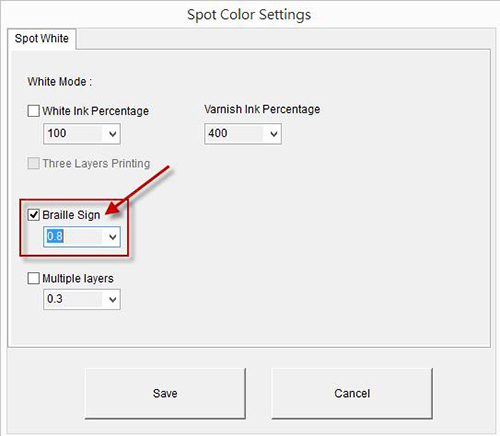The width and height of the screenshot is (500, 436).
Task: Click the Save button
Action: [x=165, y=393]
